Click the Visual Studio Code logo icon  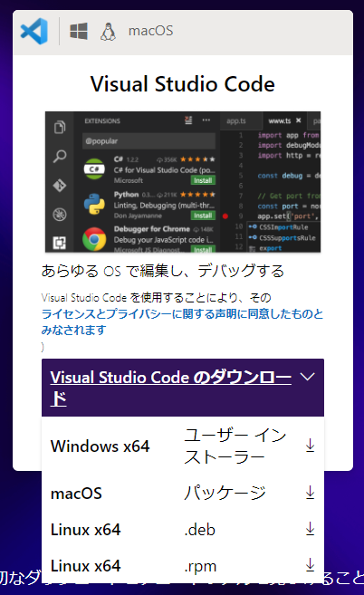coord(34,31)
